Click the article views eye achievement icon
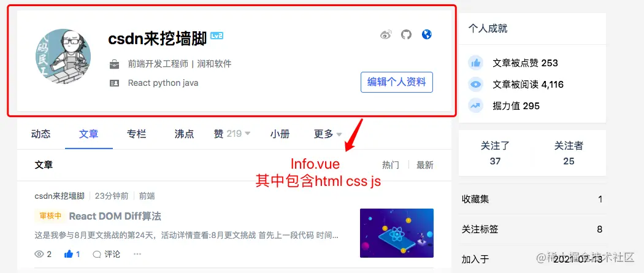This screenshot has height=273, width=644. coord(475,85)
